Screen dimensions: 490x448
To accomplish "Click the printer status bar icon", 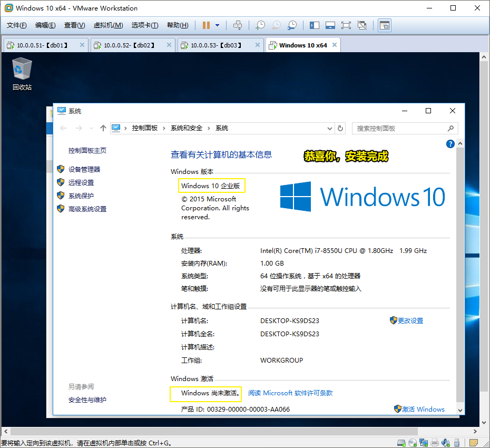I will point(435,443).
